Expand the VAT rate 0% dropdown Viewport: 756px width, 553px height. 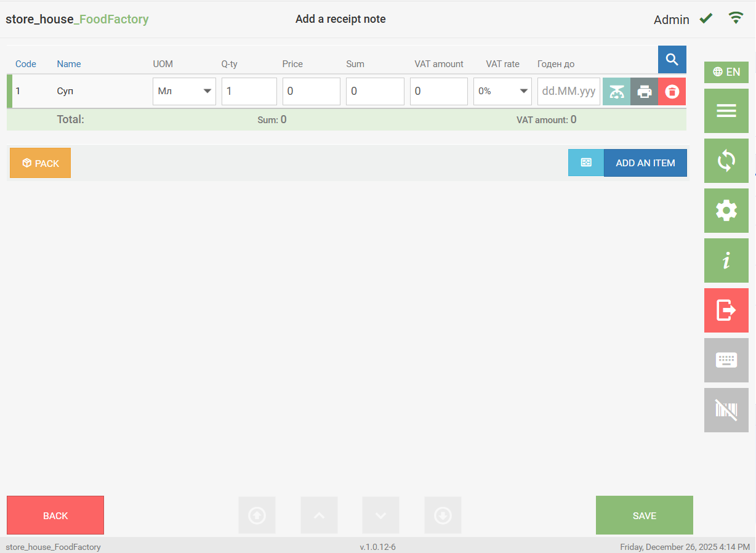click(x=502, y=91)
